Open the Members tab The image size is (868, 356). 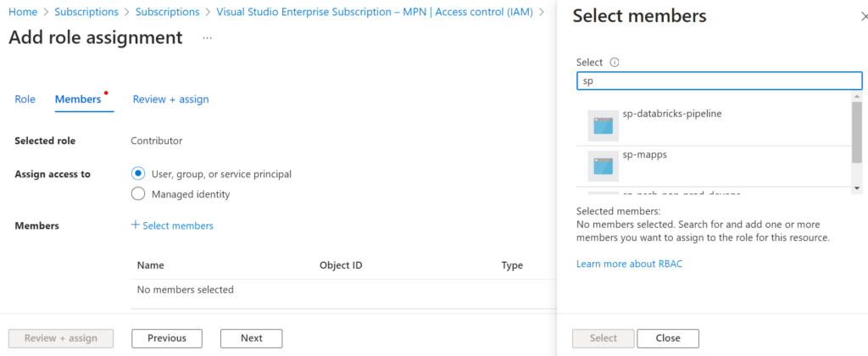tap(78, 99)
